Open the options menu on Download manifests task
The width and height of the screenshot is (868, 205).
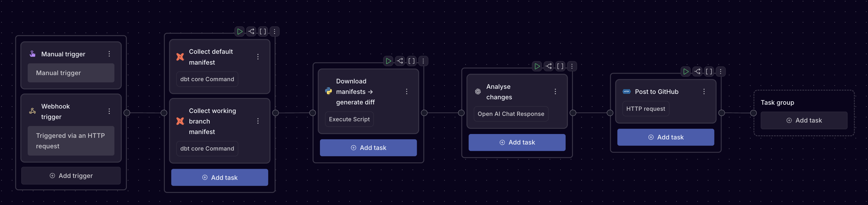tap(407, 91)
